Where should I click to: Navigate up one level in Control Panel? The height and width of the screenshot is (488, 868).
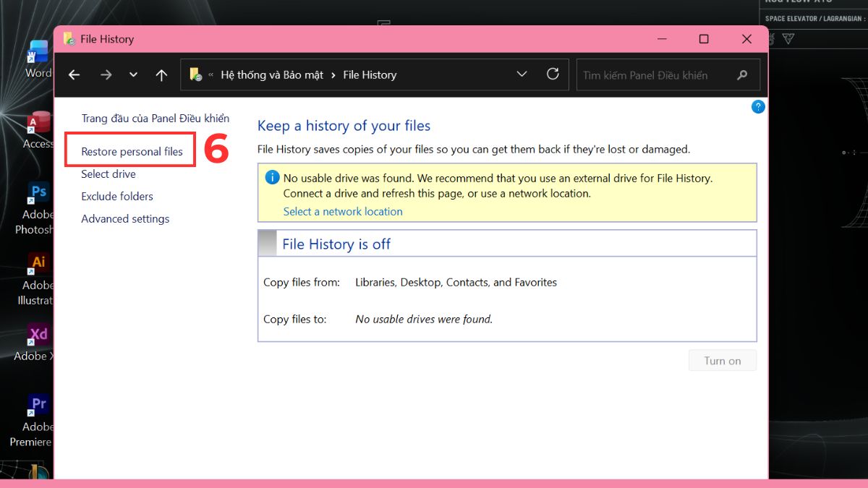point(161,74)
